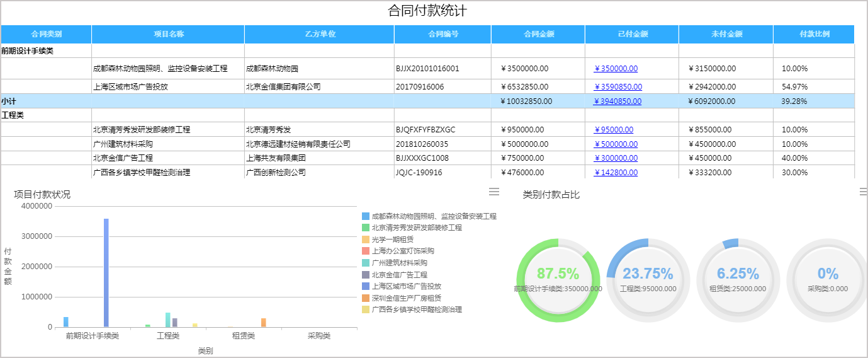Click the 合同付款统计 page title
Image resolution: width=868 pixels, height=358 pixels.
click(x=427, y=11)
